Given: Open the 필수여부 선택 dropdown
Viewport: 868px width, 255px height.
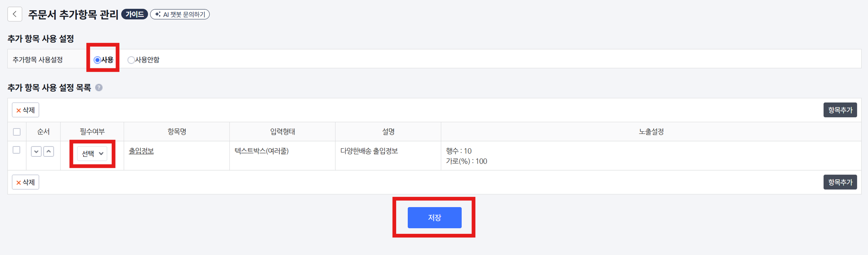Looking at the screenshot, I should (92, 153).
